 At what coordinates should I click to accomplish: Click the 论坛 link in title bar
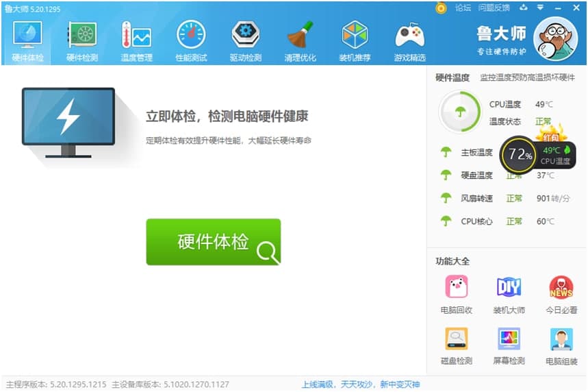[x=463, y=8]
